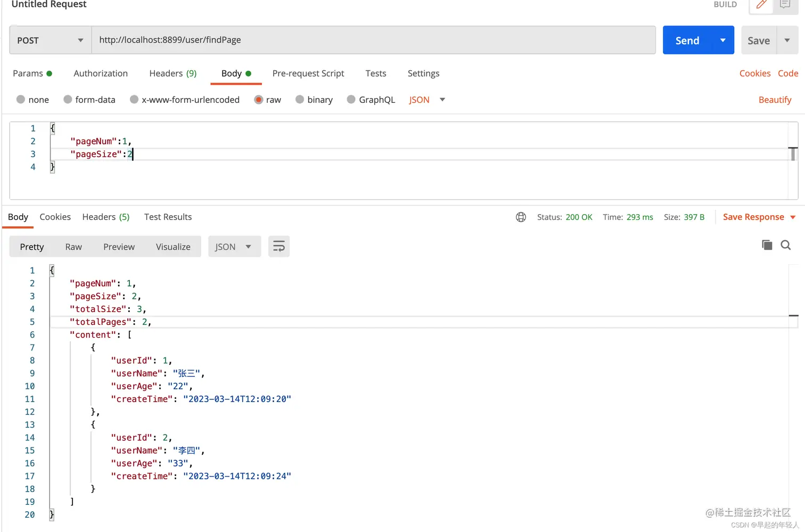Screen dimensions: 805x532
Task: Click the BUILD mode label
Action: pyautogui.click(x=725, y=4)
